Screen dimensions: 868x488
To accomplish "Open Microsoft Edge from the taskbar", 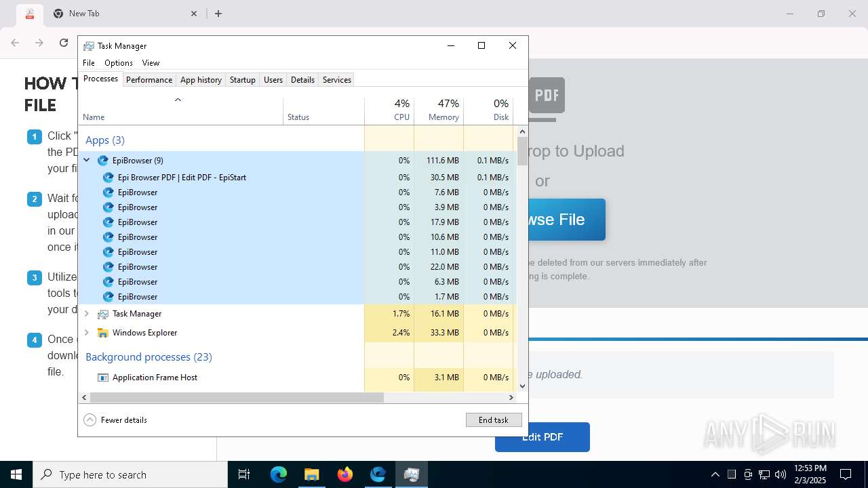I will click(x=279, y=474).
